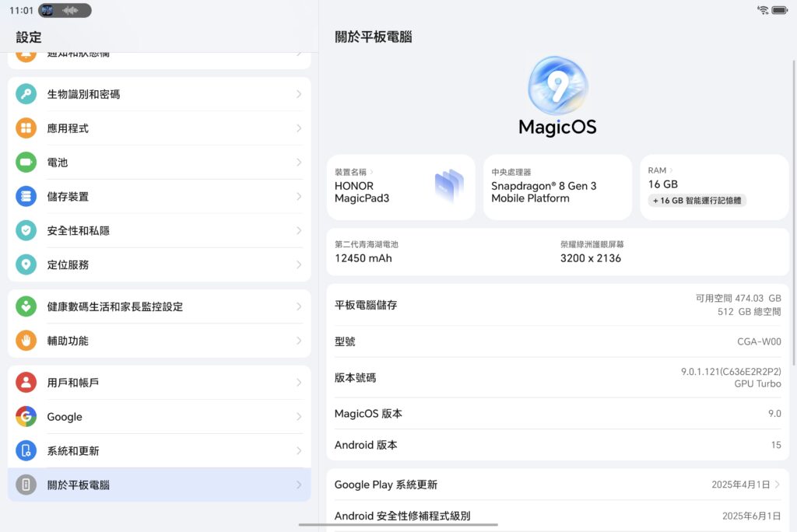Tap the right panel scrollbar
The image size is (797, 532).
pyautogui.click(x=793, y=212)
